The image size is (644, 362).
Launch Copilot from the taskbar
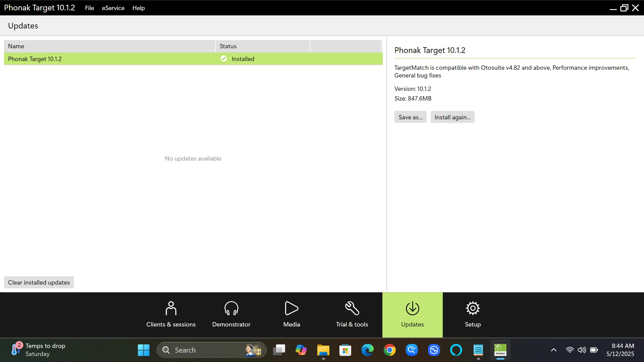pyautogui.click(x=301, y=350)
